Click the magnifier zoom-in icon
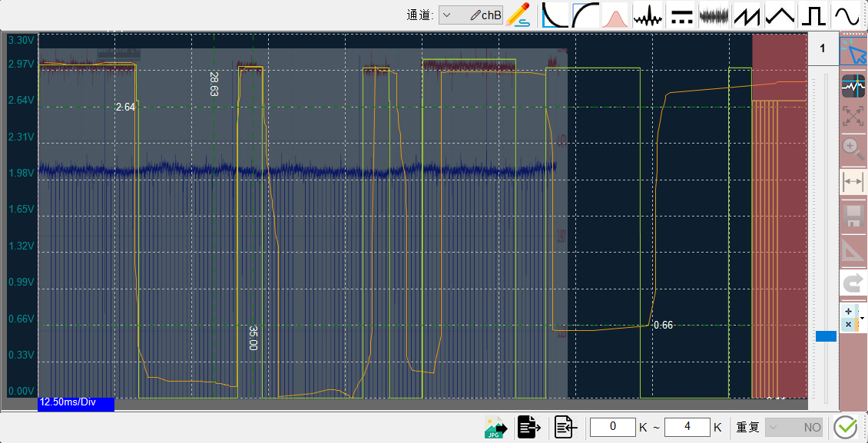868x443 pixels. click(853, 149)
